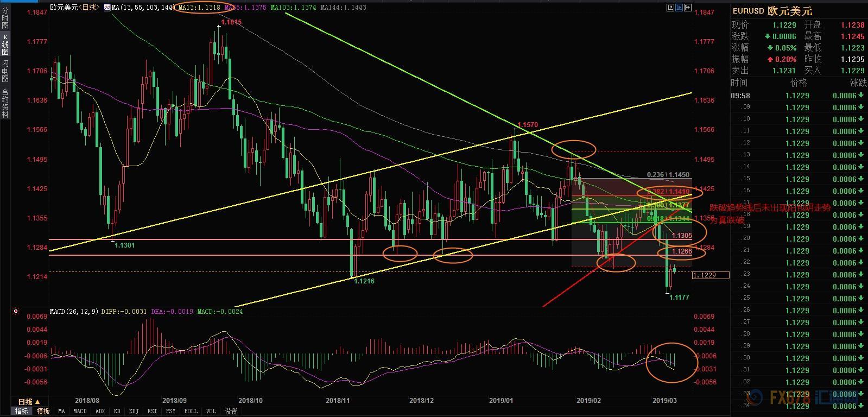This screenshot has height=417, width=868.
Task: Click the MA144:1.1443 value
Action: click(344, 8)
